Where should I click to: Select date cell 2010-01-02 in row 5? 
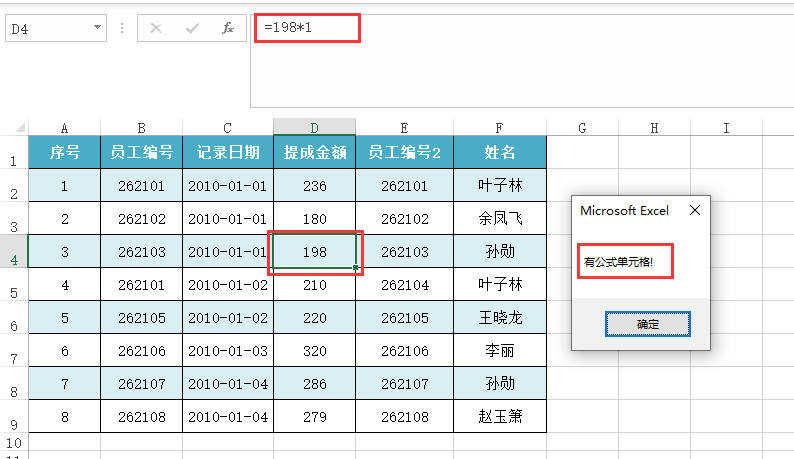coord(228,284)
